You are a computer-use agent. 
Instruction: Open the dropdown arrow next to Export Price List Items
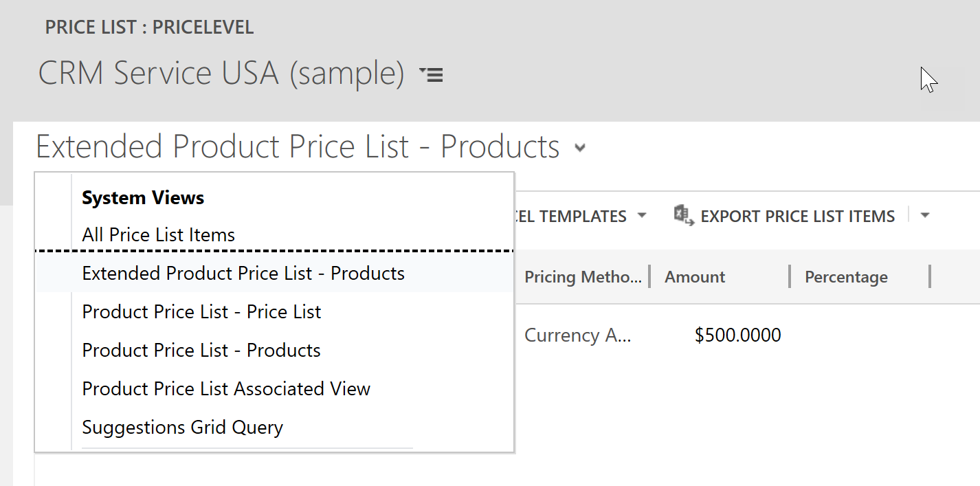[925, 214]
